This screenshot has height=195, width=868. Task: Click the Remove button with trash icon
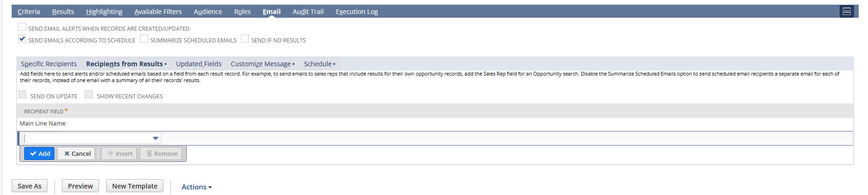click(161, 153)
